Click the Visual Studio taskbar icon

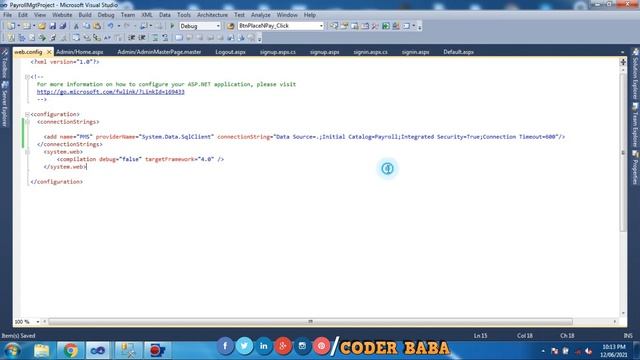[98, 350]
